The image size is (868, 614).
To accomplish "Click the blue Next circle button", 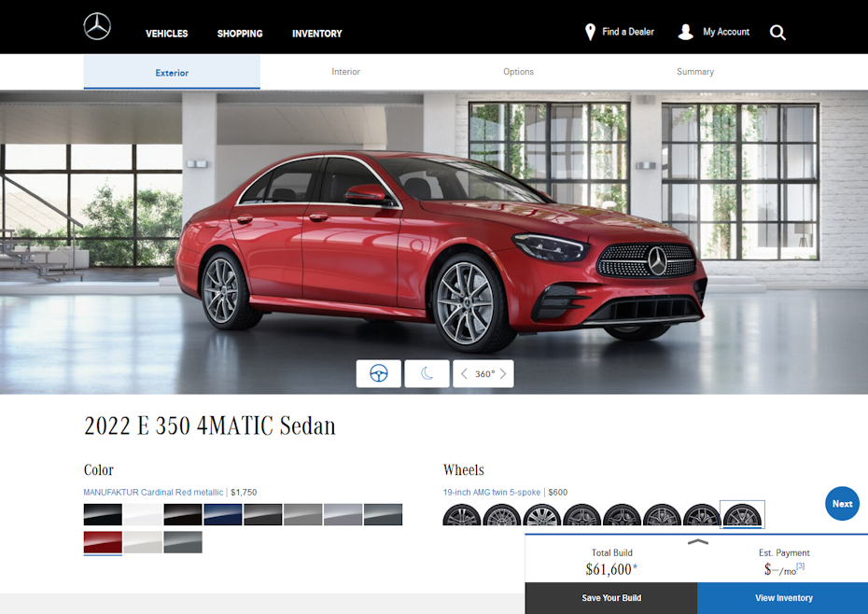I will pos(841,503).
